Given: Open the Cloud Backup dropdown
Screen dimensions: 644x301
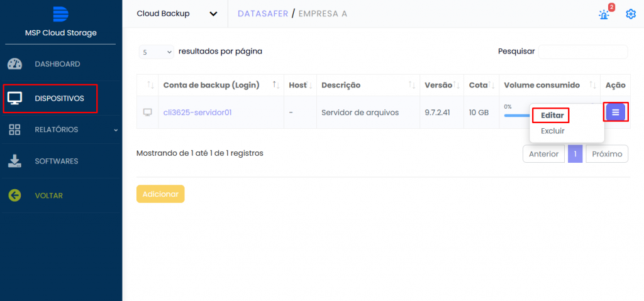Looking at the screenshot, I should pyautogui.click(x=177, y=14).
